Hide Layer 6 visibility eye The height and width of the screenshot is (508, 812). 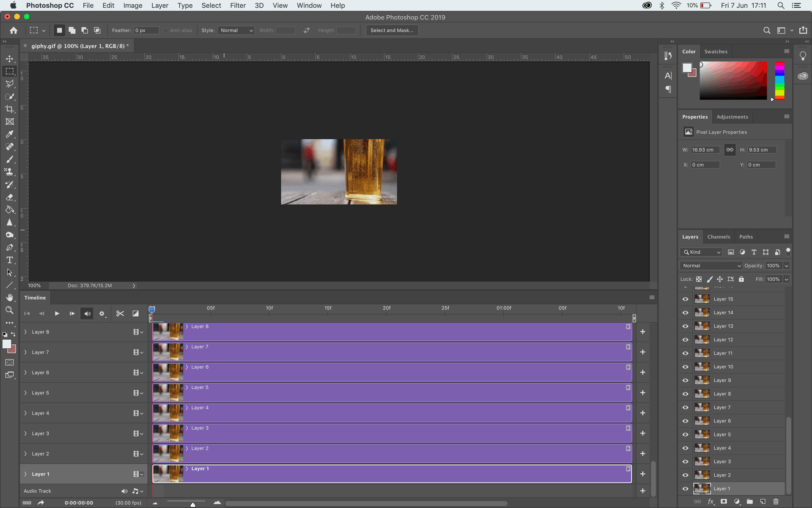tap(686, 421)
